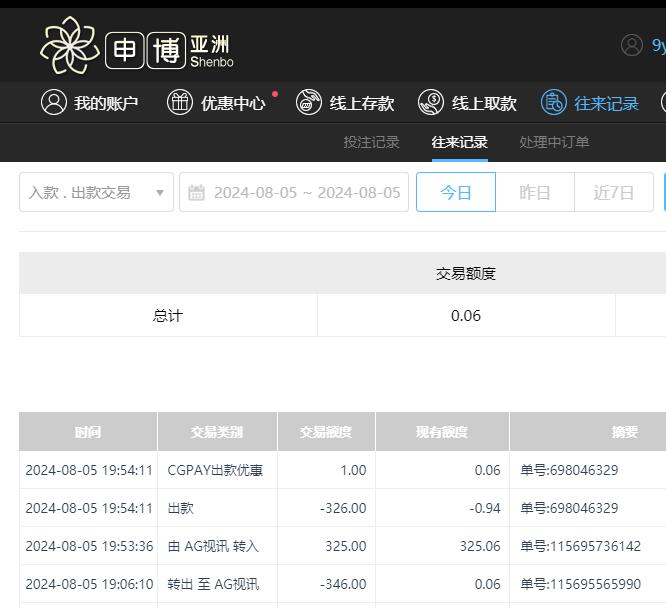Expand the 入款.出款交易 dropdown arrow
Viewport: 666px width, 608px height.
[159, 192]
